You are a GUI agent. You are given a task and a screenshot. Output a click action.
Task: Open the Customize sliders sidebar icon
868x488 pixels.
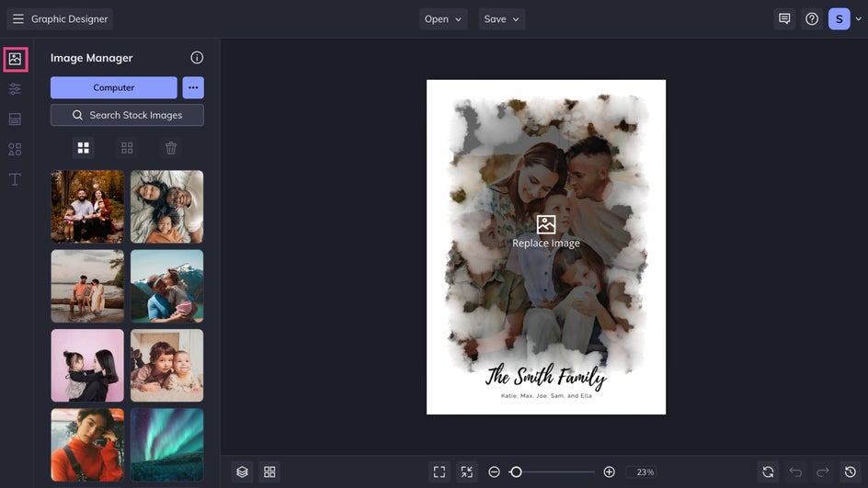click(x=15, y=89)
